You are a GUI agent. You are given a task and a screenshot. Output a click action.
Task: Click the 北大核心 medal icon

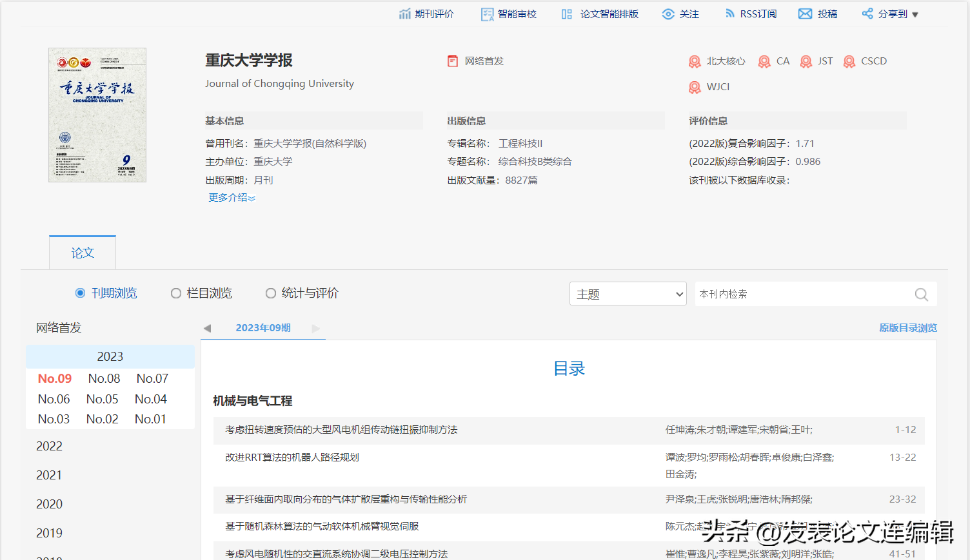pyautogui.click(x=695, y=61)
